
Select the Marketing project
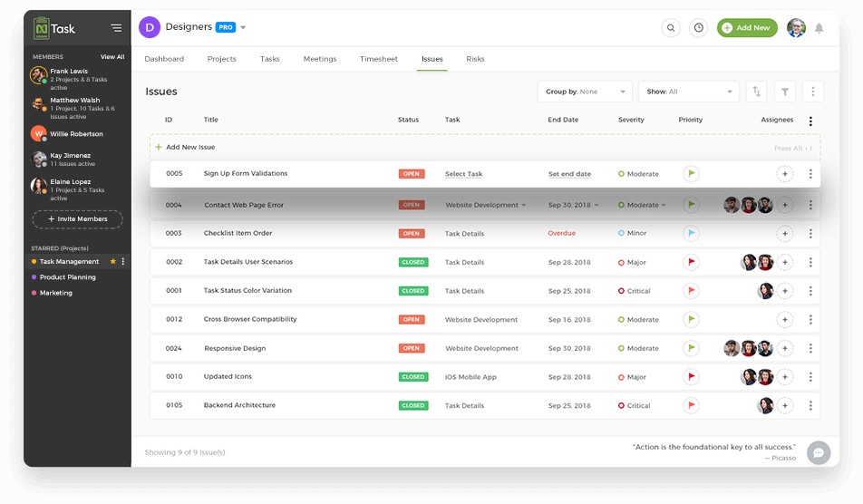(x=55, y=293)
